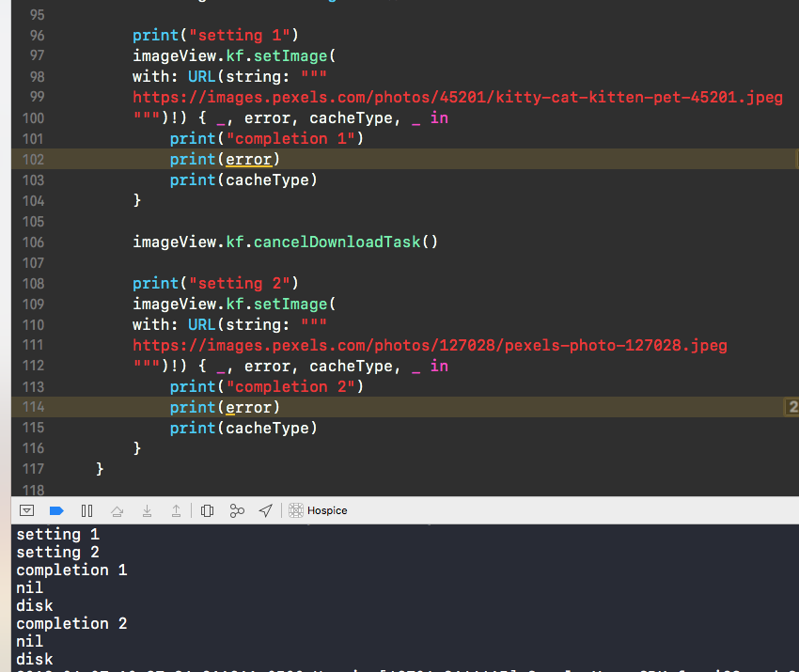Select the Hospice process in debug bar
Image resolution: width=799 pixels, height=672 pixels.
327,510
